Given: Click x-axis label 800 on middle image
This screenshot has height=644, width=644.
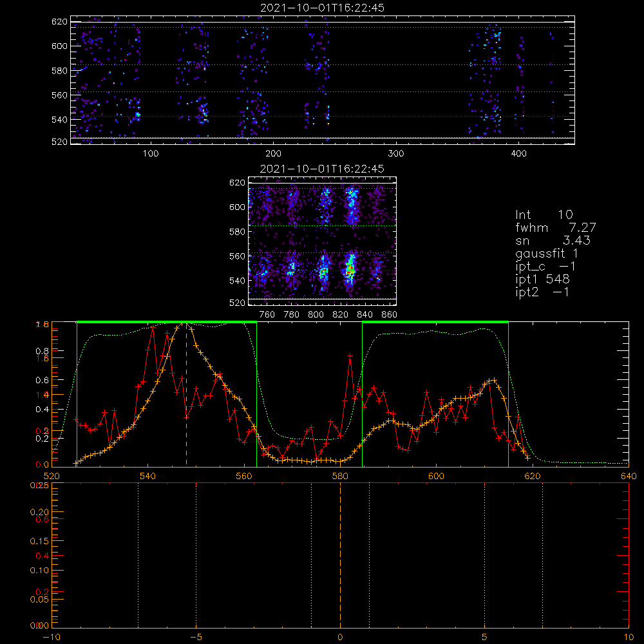Looking at the screenshot, I should [316, 315].
